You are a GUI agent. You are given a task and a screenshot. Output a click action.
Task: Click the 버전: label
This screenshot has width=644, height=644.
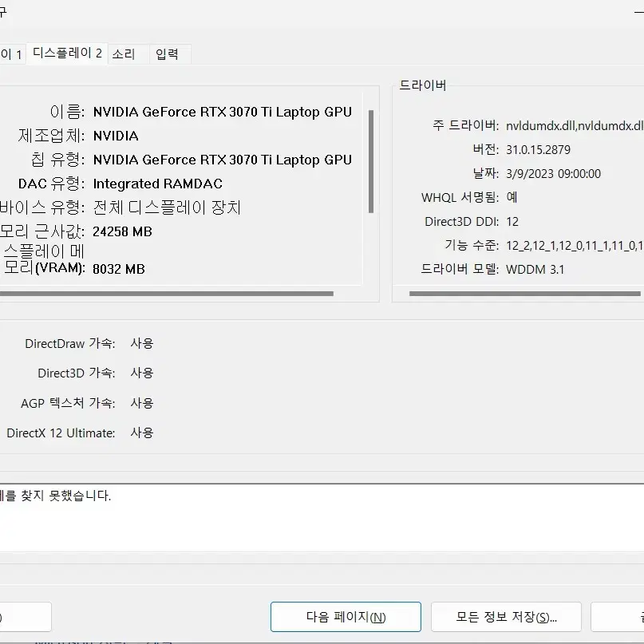click(x=486, y=149)
